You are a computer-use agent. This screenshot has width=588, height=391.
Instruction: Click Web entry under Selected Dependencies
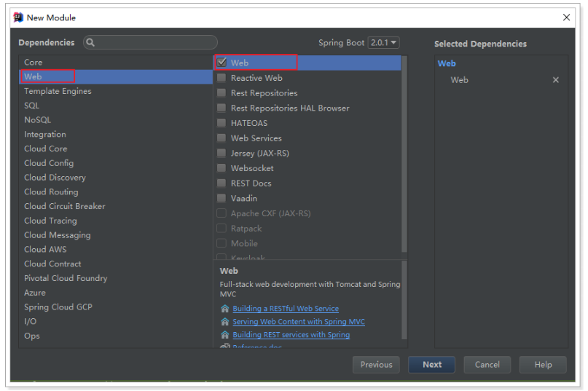coord(459,80)
